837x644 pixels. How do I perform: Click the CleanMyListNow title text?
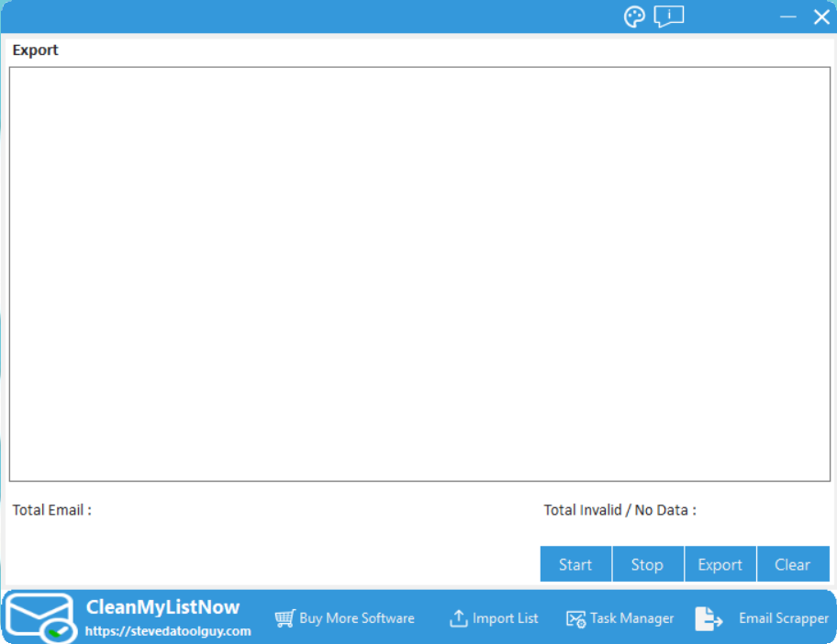coord(162,607)
